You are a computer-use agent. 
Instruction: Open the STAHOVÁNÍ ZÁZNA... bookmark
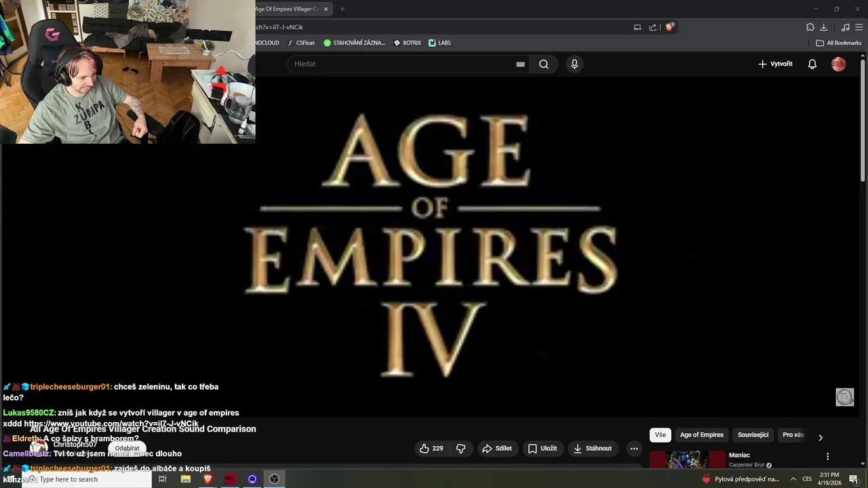click(354, 43)
